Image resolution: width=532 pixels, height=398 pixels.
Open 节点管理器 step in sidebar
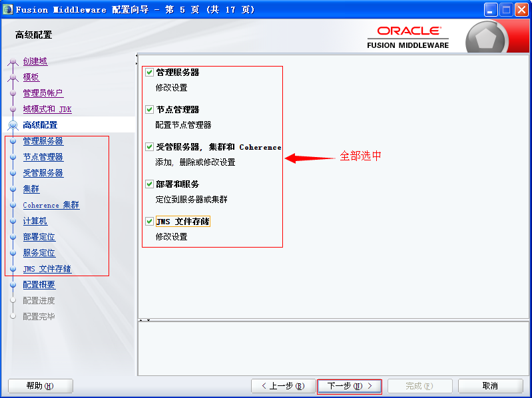pos(43,157)
